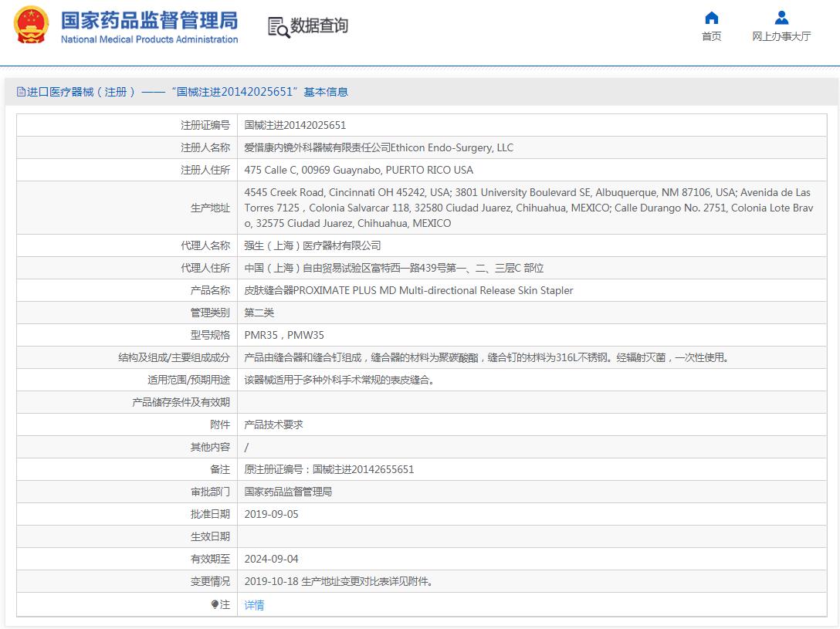This screenshot has width=840, height=629.
Task: Click the 数据查询 heading text
Action: coord(320,25)
